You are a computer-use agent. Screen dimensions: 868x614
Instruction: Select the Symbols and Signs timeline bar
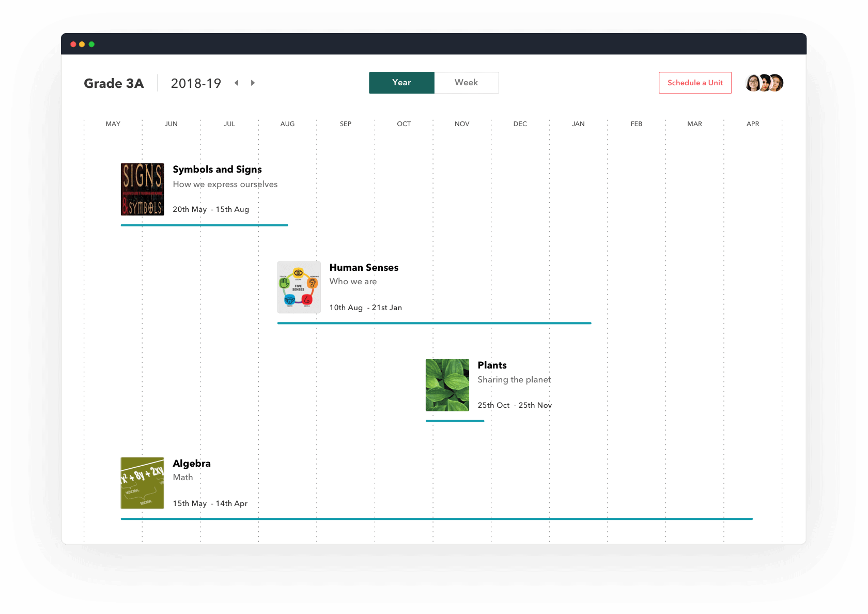coord(204,225)
